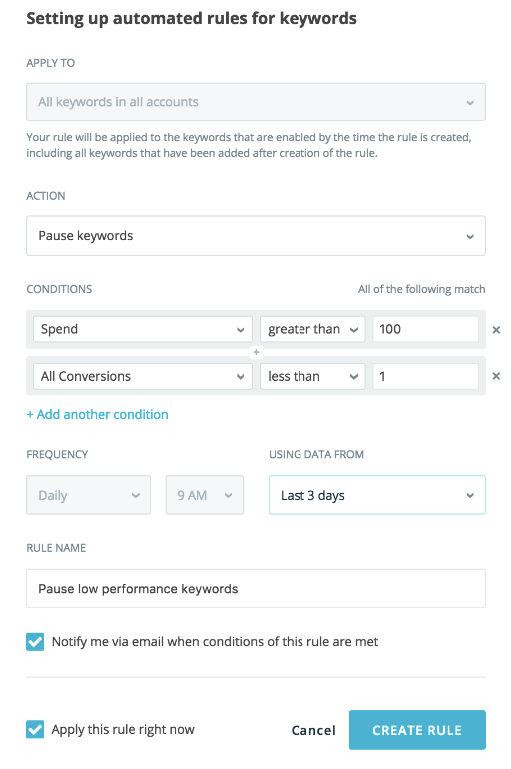This screenshot has height=769, width=511.
Task: Click the small plus icon between conditions
Action: point(256,352)
